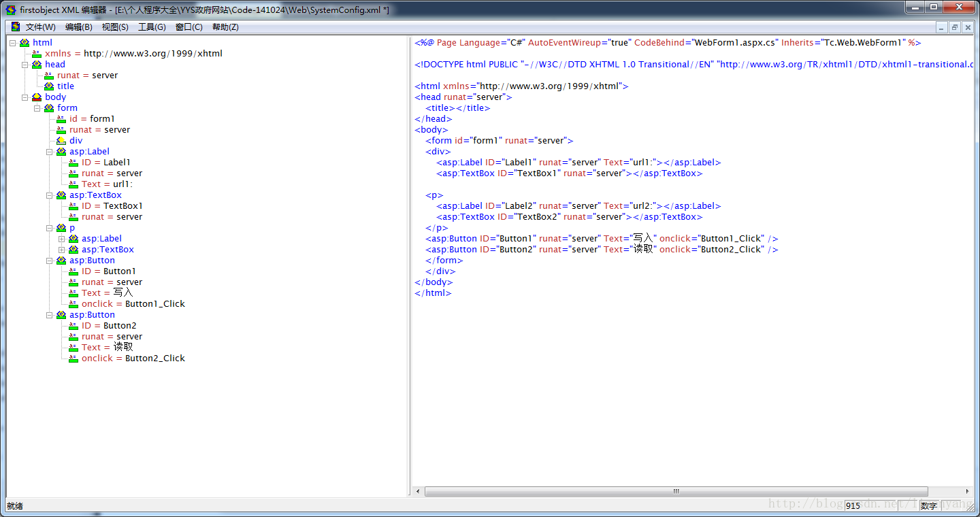This screenshot has width=980, height=517.
Task: Restore down the inner document window
Action: pos(955,27)
